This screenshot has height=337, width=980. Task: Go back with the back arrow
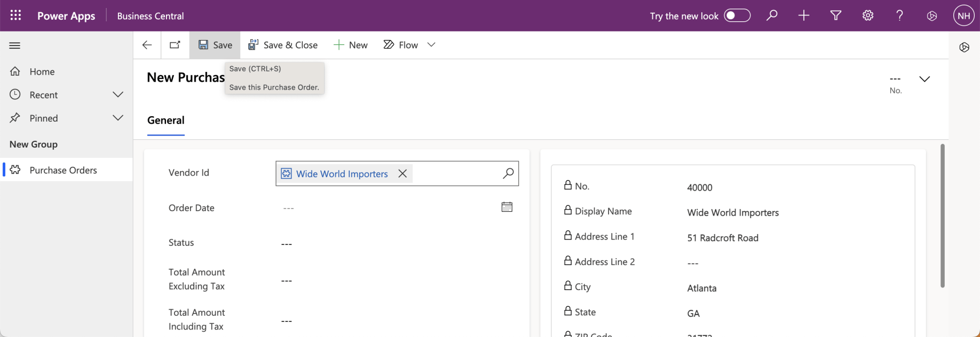pos(147,45)
